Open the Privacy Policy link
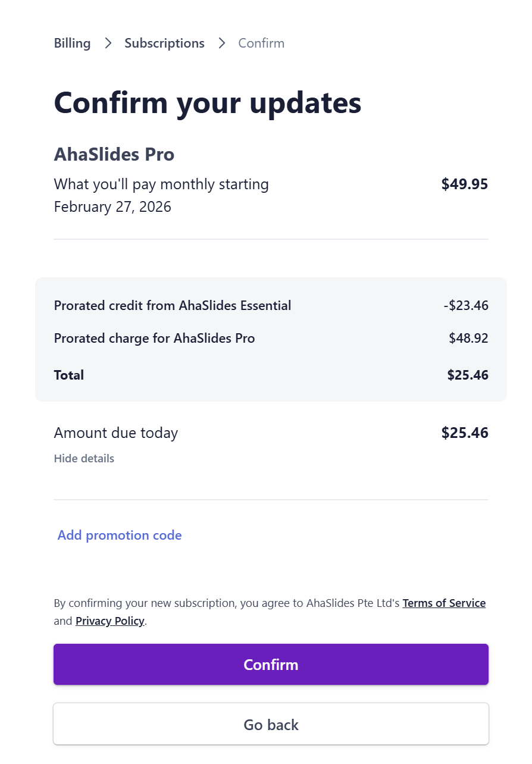This screenshot has height=764, width=532. click(110, 621)
